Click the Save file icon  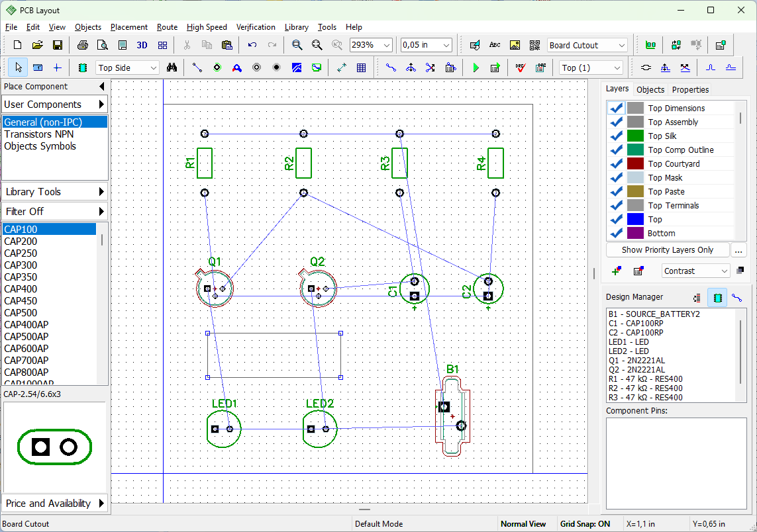pyautogui.click(x=58, y=45)
